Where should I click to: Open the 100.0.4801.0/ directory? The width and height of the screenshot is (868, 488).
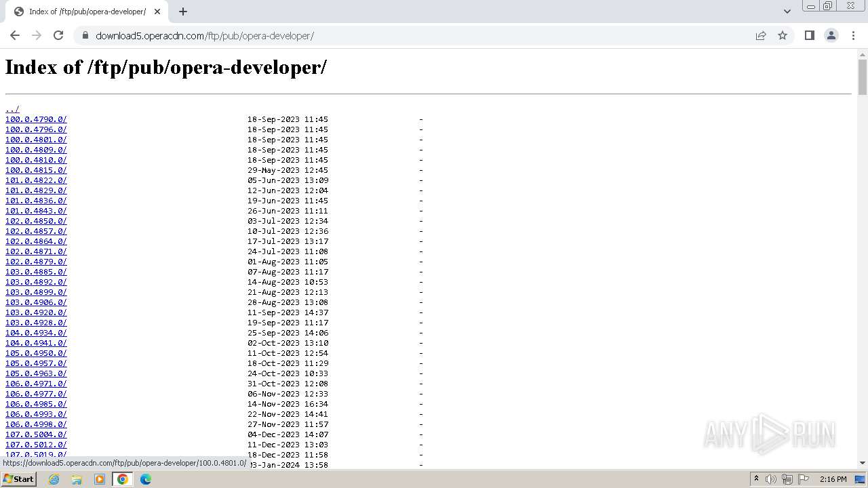(x=36, y=140)
